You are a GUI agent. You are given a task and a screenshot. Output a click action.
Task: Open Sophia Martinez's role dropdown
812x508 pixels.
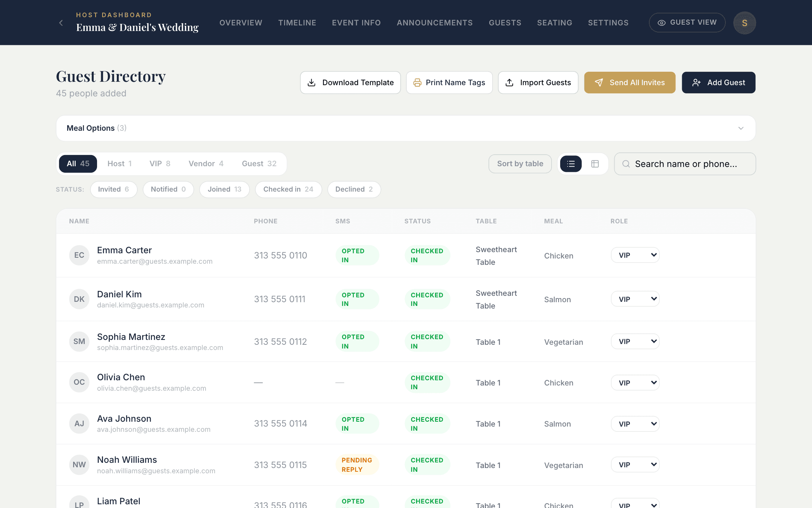coord(635,341)
